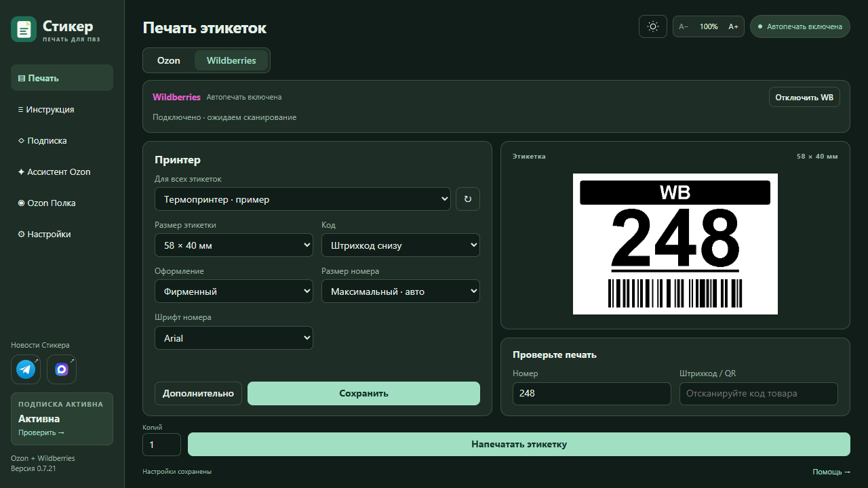Focus the Штрихкод / QR input field
The width and height of the screenshot is (868, 488).
[759, 393]
